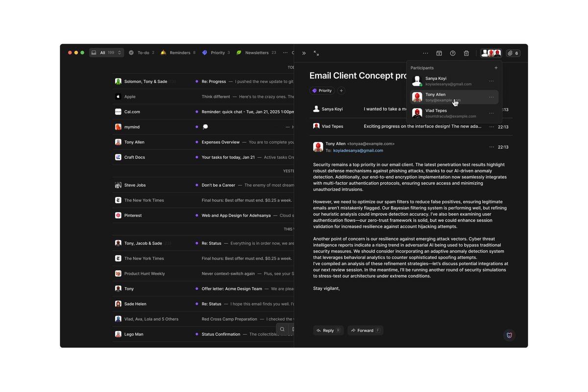Screen dimensions: 588x392
Task: Click the Forward button
Action: (x=365, y=330)
